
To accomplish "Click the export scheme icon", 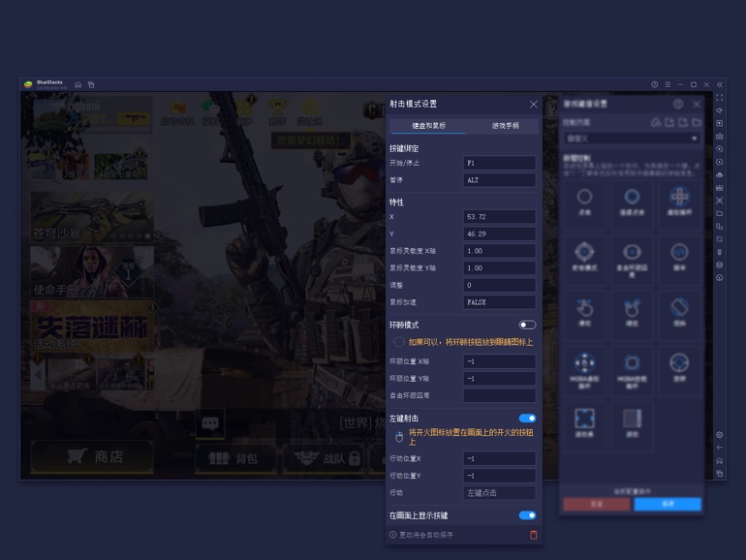I will pyautogui.click(x=683, y=122).
